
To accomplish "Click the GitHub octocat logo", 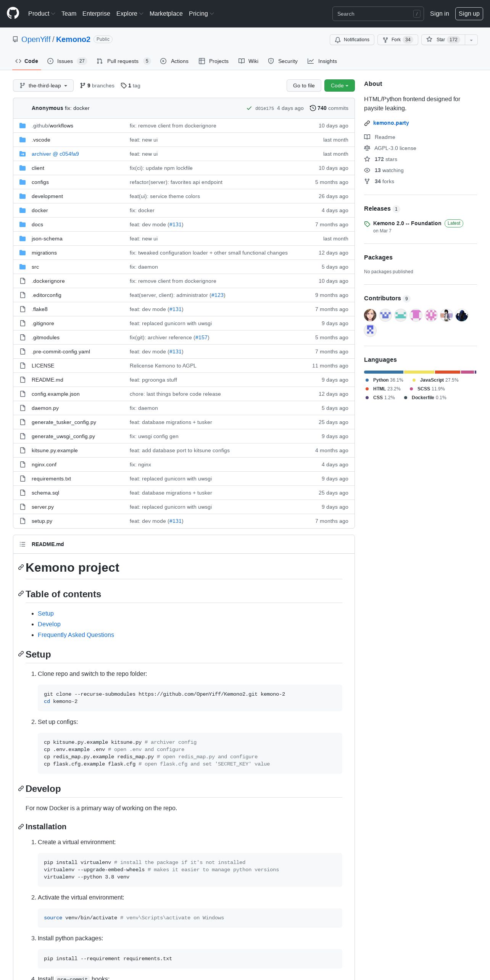I will [13, 13].
